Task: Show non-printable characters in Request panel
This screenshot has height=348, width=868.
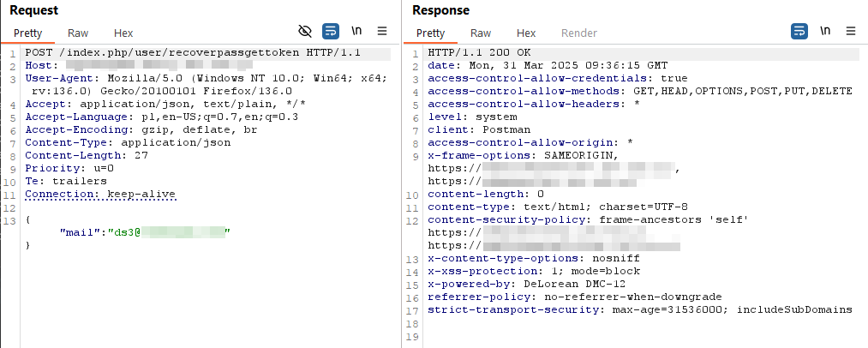Action: pyautogui.click(x=356, y=31)
